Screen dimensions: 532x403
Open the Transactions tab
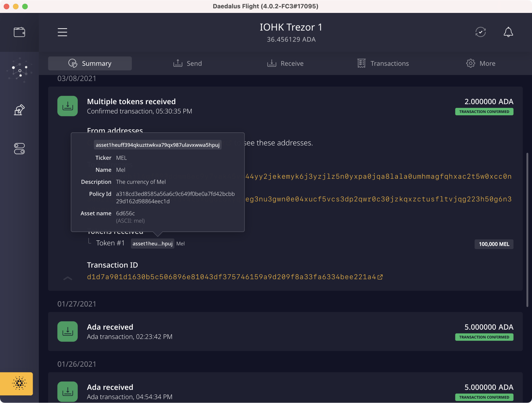[x=383, y=63]
